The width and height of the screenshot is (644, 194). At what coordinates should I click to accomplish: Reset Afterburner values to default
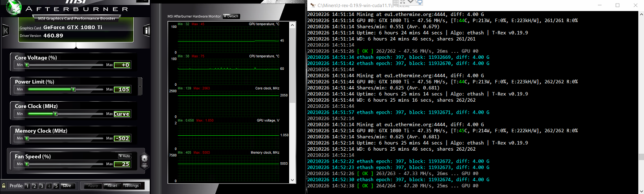coord(113,186)
